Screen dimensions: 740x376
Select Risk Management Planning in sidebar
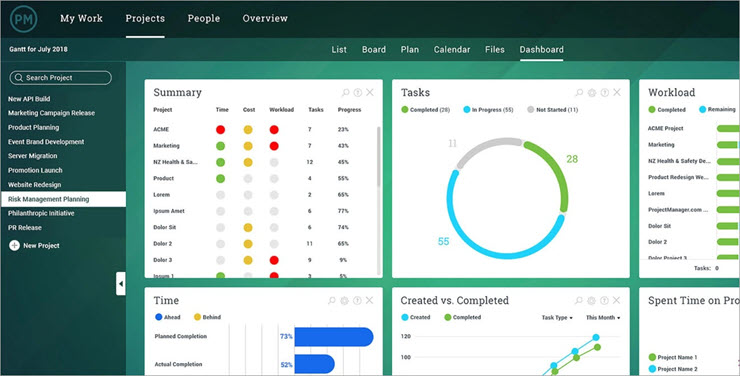(63, 199)
